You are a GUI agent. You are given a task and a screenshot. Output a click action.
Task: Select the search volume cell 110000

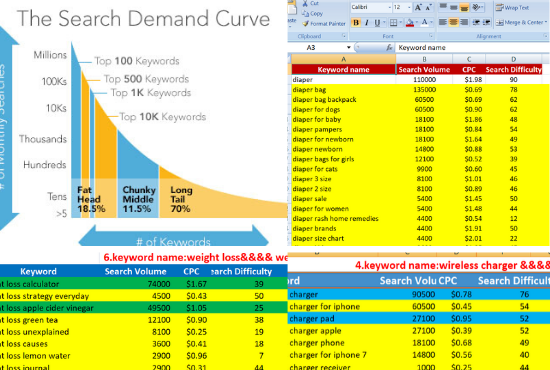click(424, 80)
